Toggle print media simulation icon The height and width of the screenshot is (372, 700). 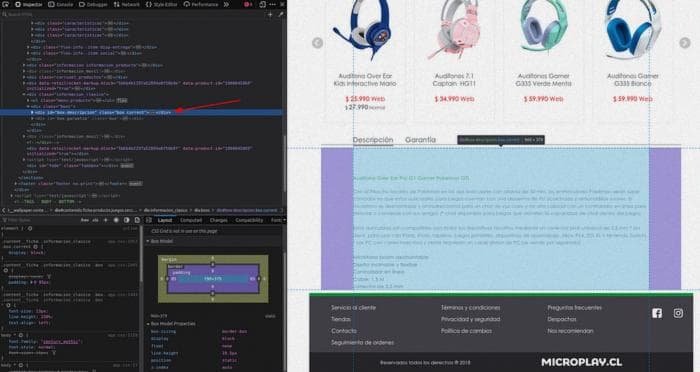[137, 220]
